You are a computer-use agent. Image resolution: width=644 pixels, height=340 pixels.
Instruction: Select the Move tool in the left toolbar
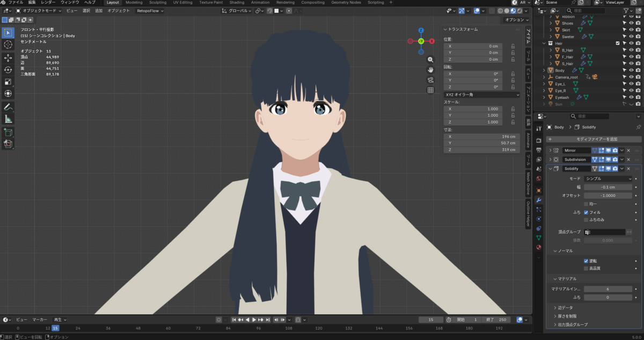tap(8, 58)
